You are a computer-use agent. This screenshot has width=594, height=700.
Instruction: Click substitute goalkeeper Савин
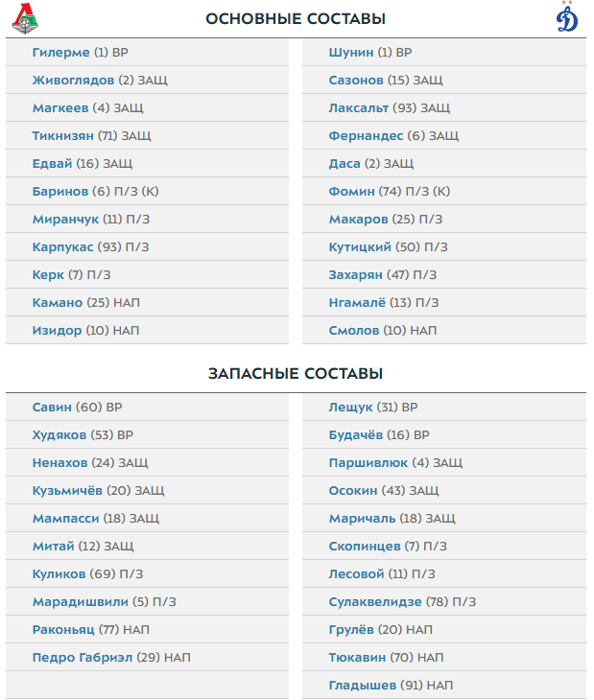[x=52, y=408]
